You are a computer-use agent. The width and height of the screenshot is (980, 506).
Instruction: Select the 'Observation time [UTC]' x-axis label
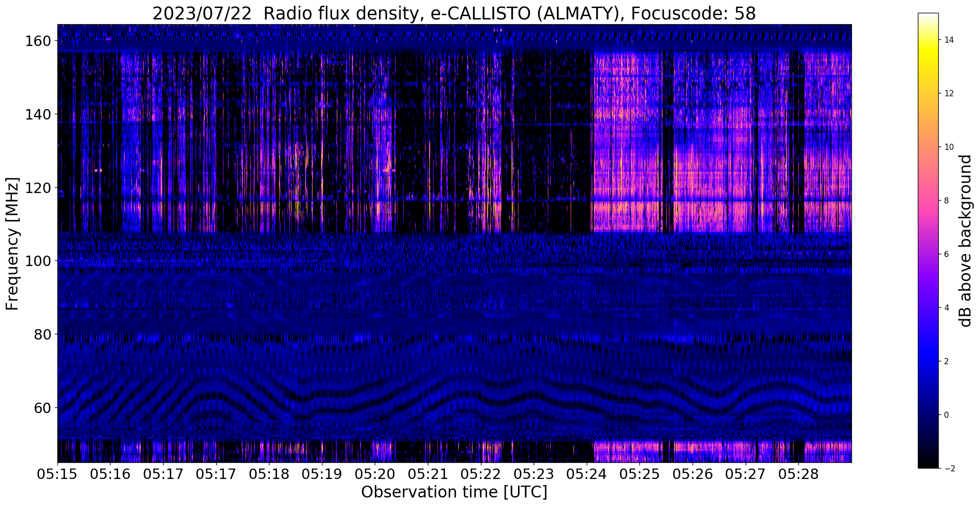pyautogui.click(x=454, y=492)
